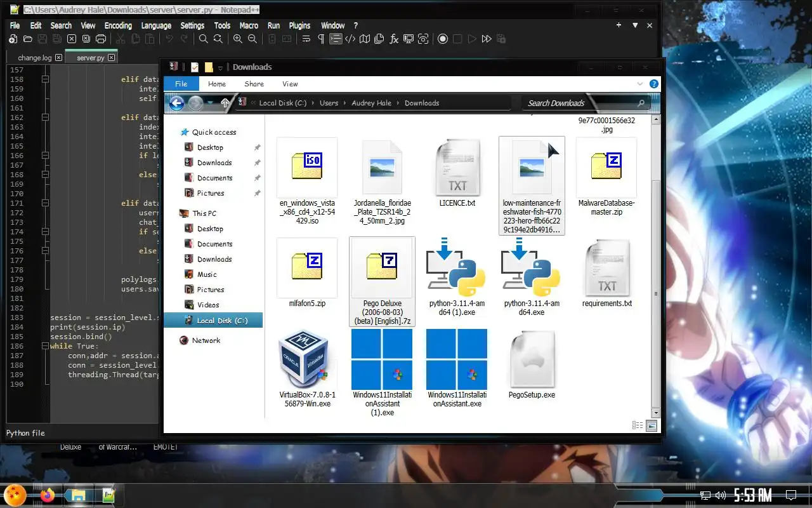Select Videos under This PC
The height and width of the screenshot is (508, 812).
click(x=208, y=305)
